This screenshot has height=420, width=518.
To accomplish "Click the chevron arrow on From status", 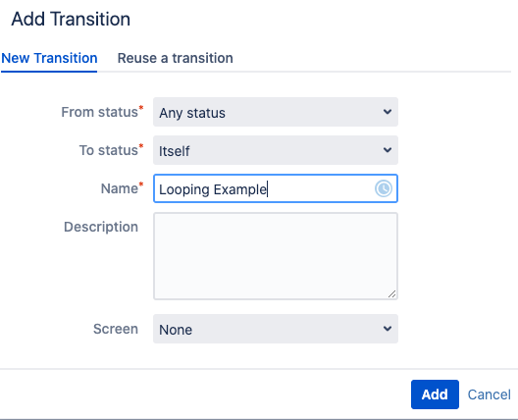I will [x=388, y=112].
